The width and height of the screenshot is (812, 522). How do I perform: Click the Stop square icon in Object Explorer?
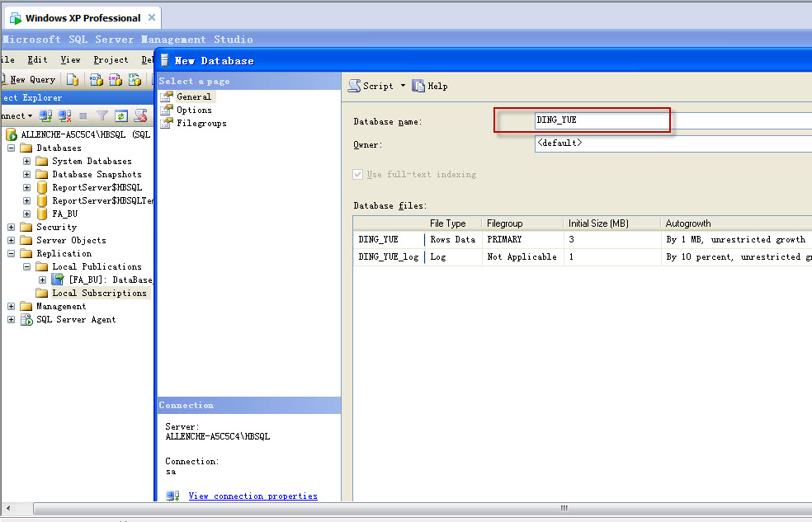(x=83, y=116)
